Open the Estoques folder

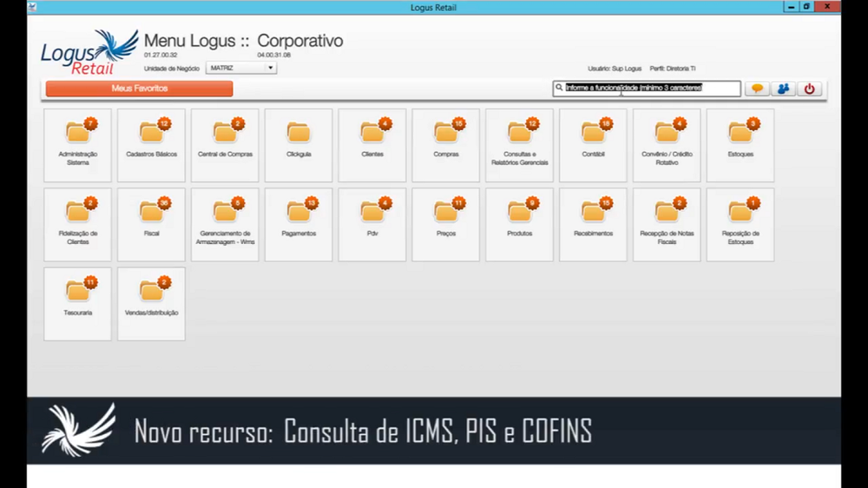(x=740, y=145)
